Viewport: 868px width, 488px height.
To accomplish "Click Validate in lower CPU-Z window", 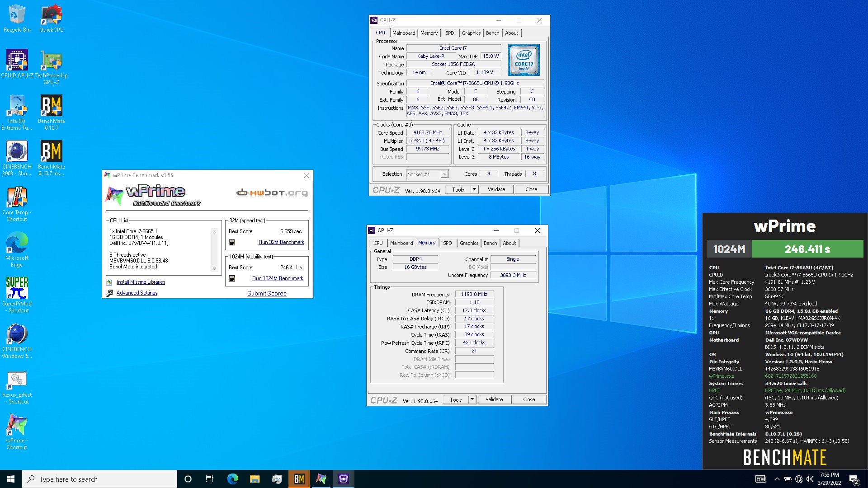I will [494, 399].
